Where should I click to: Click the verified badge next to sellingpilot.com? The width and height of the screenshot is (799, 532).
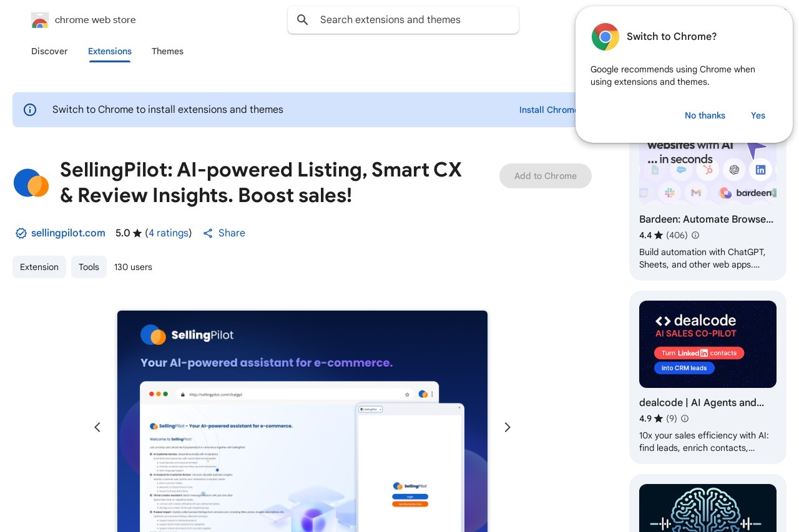[21, 233]
